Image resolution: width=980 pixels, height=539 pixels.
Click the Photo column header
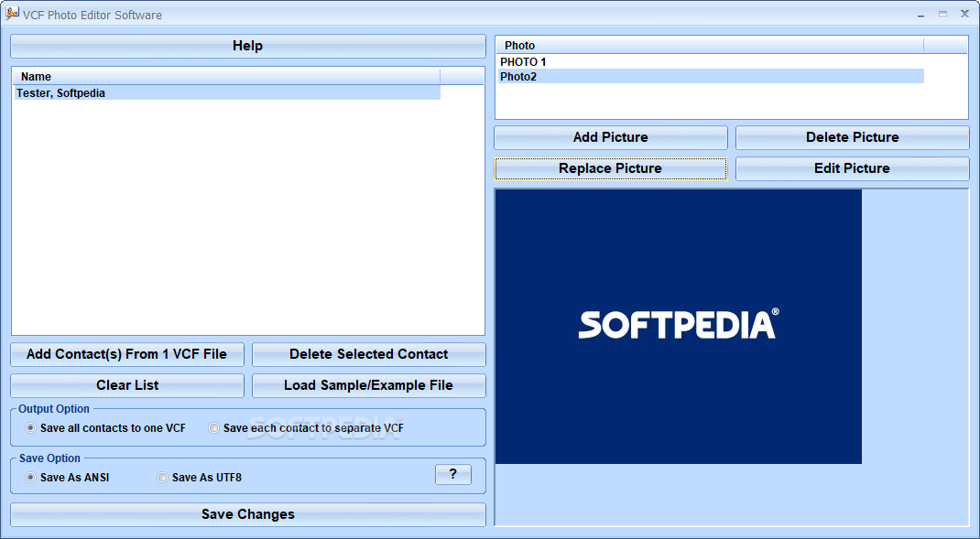[x=710, y=45]
